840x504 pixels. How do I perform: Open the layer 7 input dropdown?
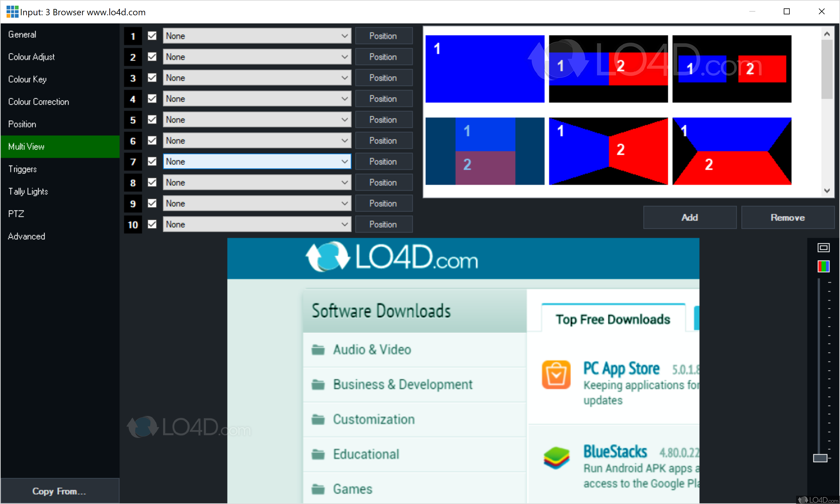257,162
